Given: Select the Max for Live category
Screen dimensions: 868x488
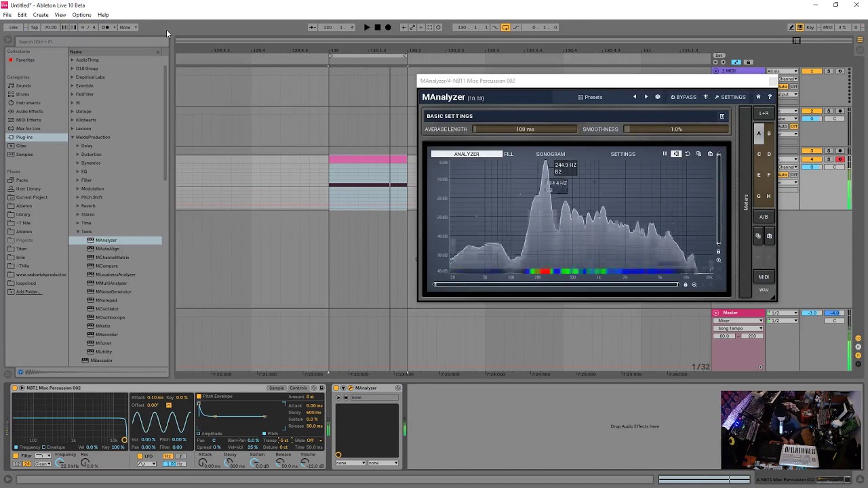Looking at the screenshot, I should click(x=28, y=129).
